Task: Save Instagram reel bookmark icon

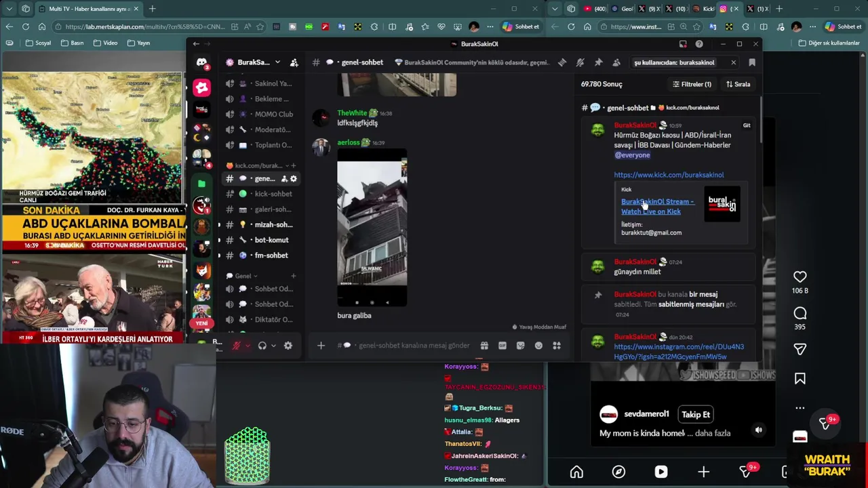Action: [x=800, y=379]
